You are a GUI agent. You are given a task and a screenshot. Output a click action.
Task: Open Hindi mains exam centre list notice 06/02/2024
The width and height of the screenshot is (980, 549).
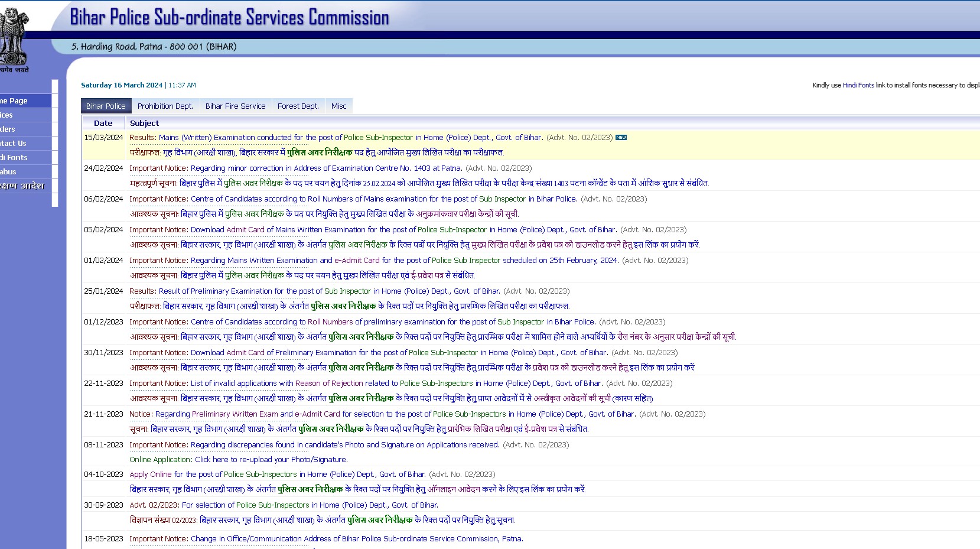tap(324, 214)
